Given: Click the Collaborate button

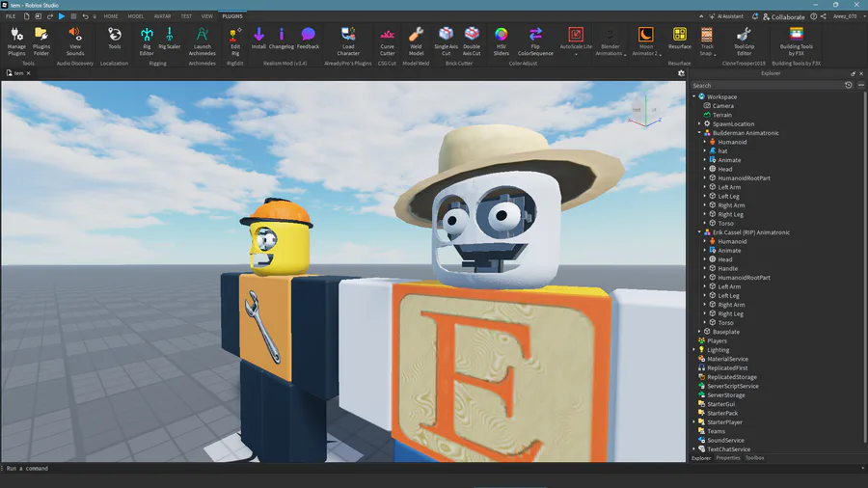Looking at the screenshot, I should pyautogui.click(x=783, y=17).
